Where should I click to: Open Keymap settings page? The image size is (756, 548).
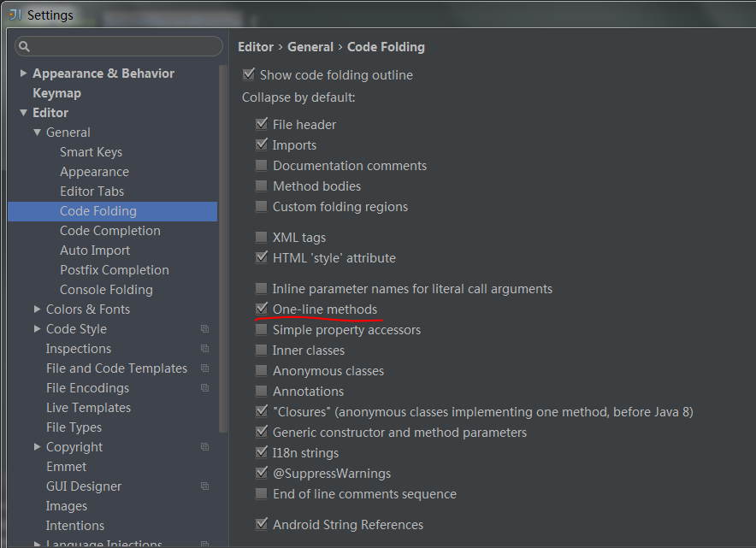point(57,93)
